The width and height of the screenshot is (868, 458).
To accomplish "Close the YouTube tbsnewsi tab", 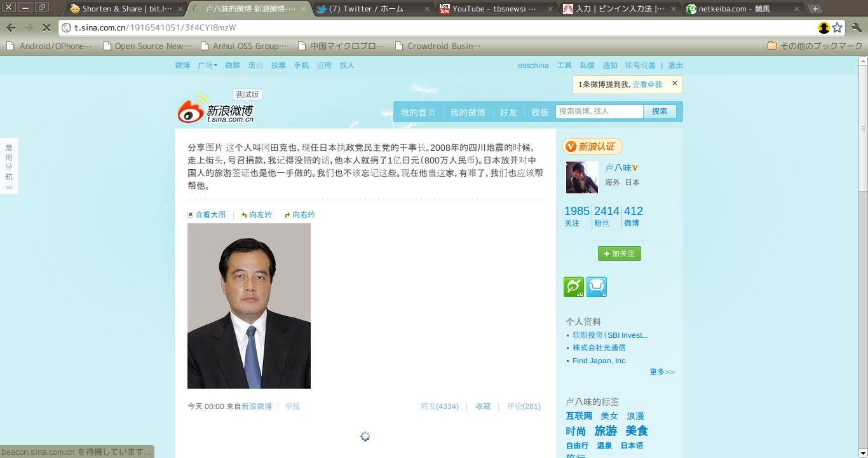I will (550, 9).
